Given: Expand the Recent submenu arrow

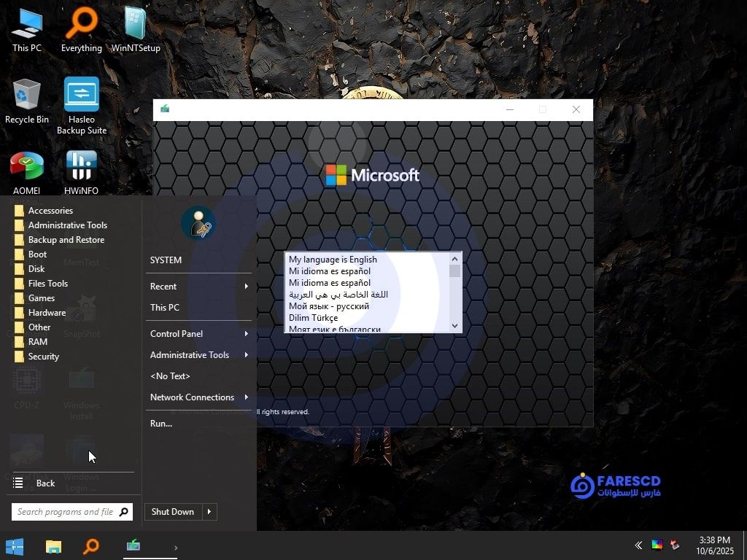Looking at the screenshot, I should point(247,287).
